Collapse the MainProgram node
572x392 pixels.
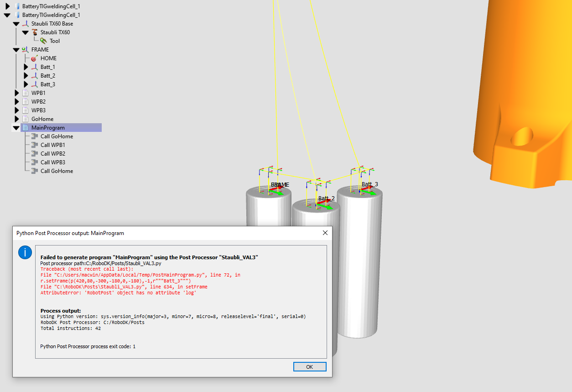tap(16, 128)
